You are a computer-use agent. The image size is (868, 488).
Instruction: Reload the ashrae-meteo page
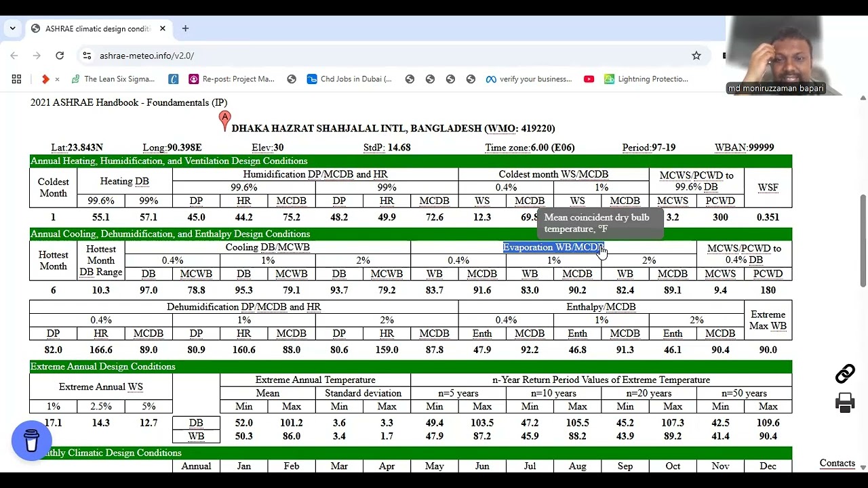tap(60, 56)
